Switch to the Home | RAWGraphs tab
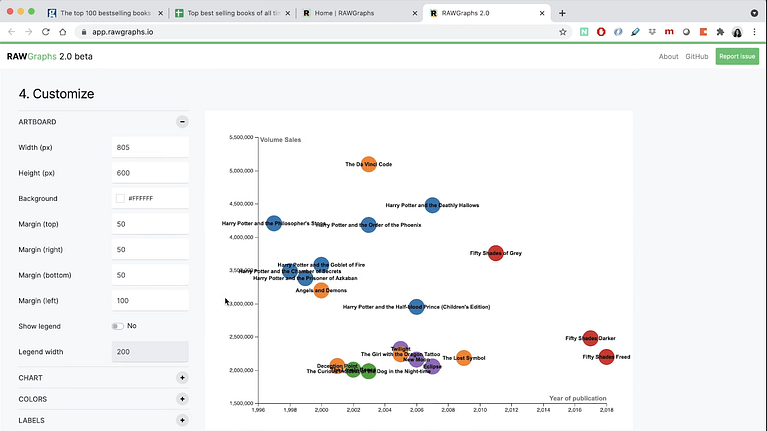The image size is (767, 431). tap(355, 13)
